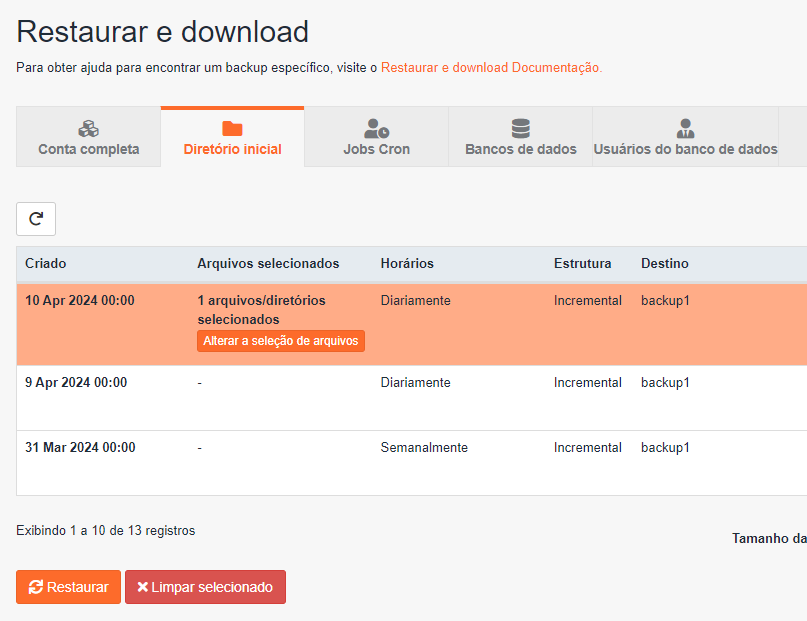
Task: Click Alterar a seleção de arquivos button
Action: click(x=280, y=341)
